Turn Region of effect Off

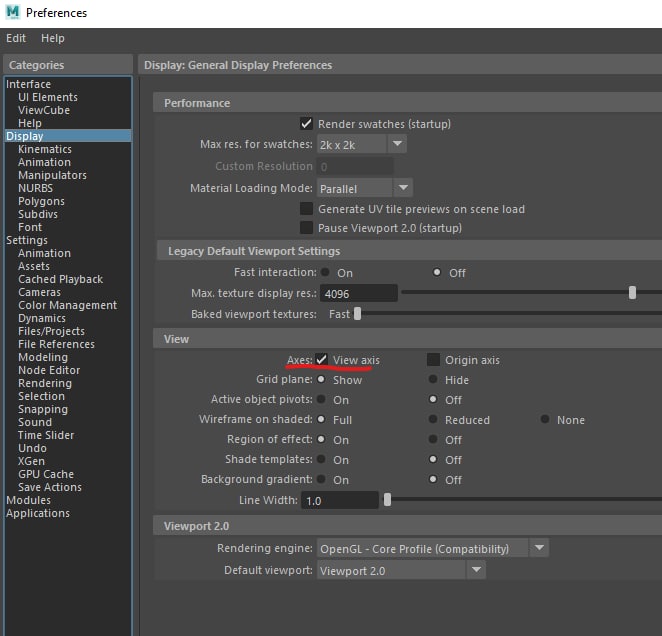coord(433,439)
